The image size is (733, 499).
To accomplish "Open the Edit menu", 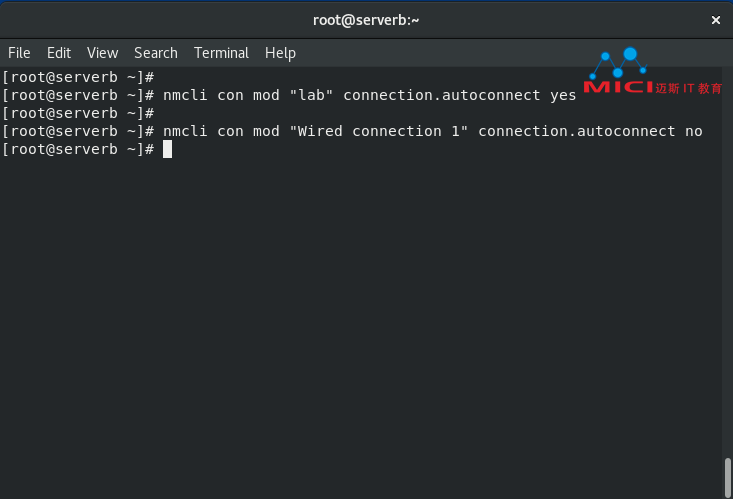I will click(x=59, y=53).
